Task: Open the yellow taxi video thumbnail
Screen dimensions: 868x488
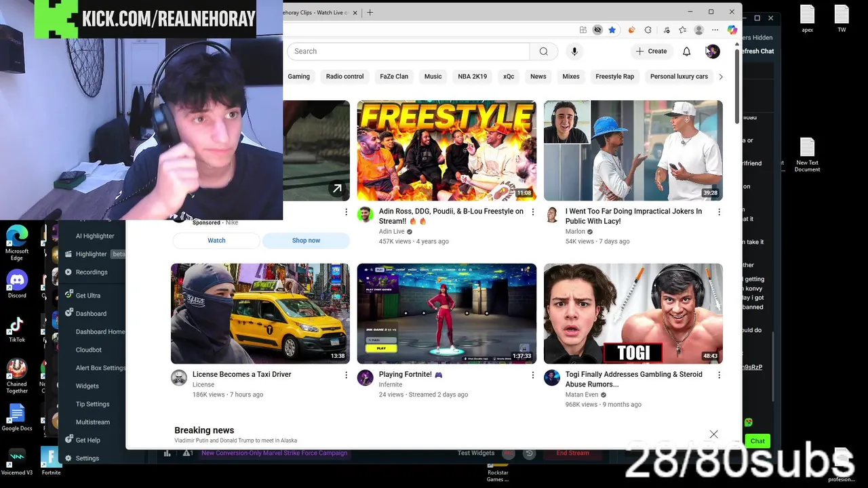Action: [260, 314]
